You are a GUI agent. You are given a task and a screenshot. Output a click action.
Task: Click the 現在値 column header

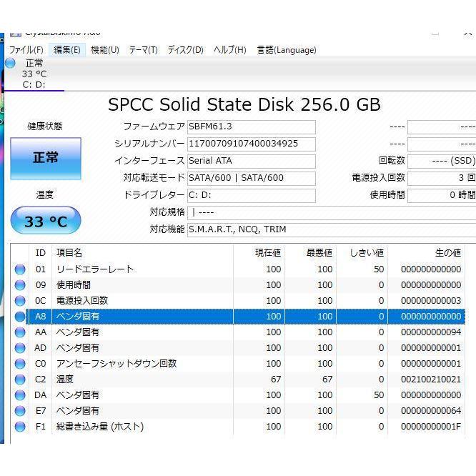tap(259, 252)
